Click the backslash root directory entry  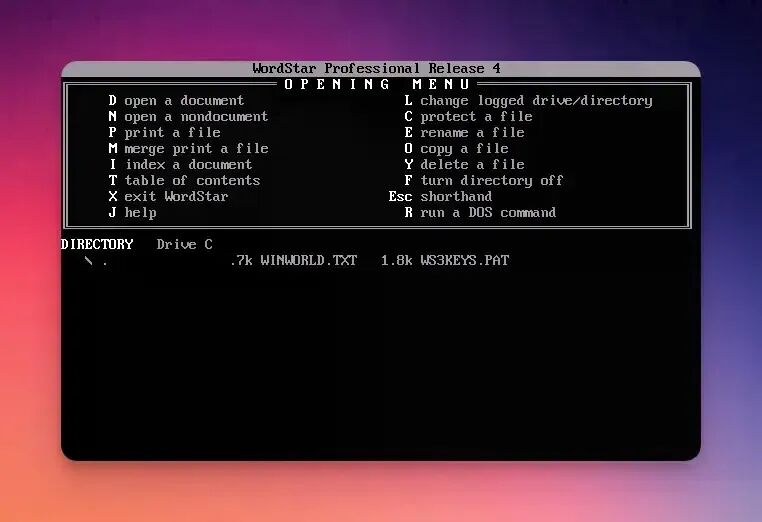pos(88,261)
